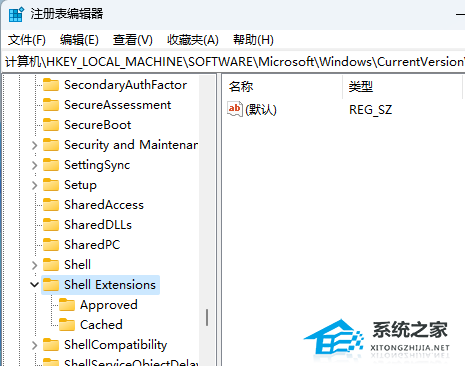This screenshot has height=366, width=465.
Task: Click the Cached subkey folder icon
Action: tap(67, 325)
